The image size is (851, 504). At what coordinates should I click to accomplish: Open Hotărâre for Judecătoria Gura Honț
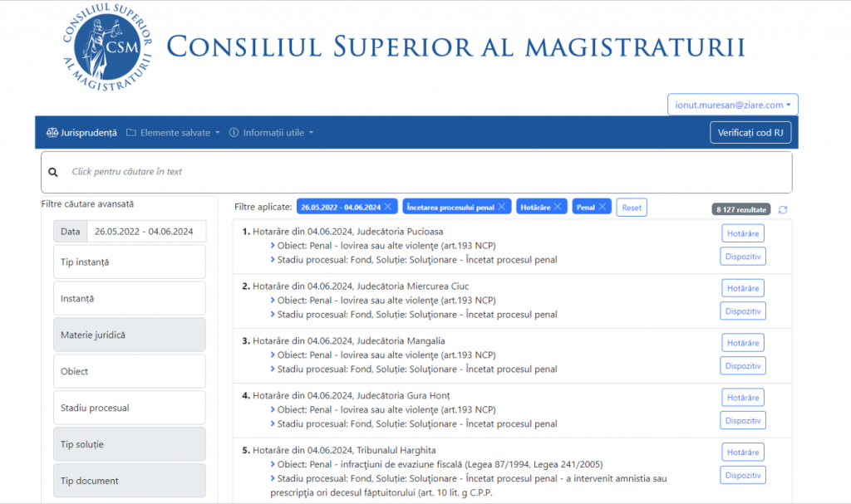click(743, 398)
